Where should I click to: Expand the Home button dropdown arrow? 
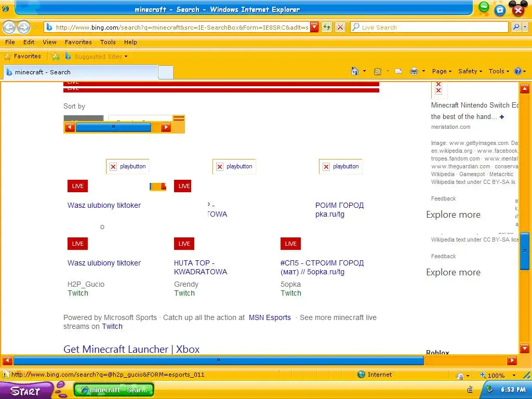click(x=364, y=71)
